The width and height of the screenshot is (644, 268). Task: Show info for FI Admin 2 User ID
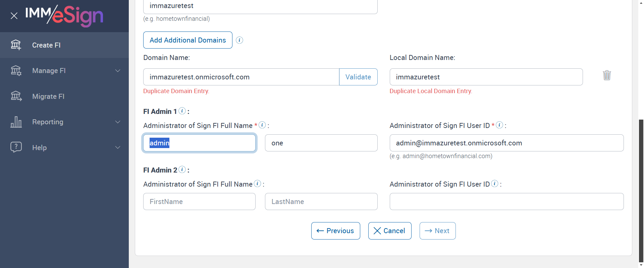(x=495, y=184)
